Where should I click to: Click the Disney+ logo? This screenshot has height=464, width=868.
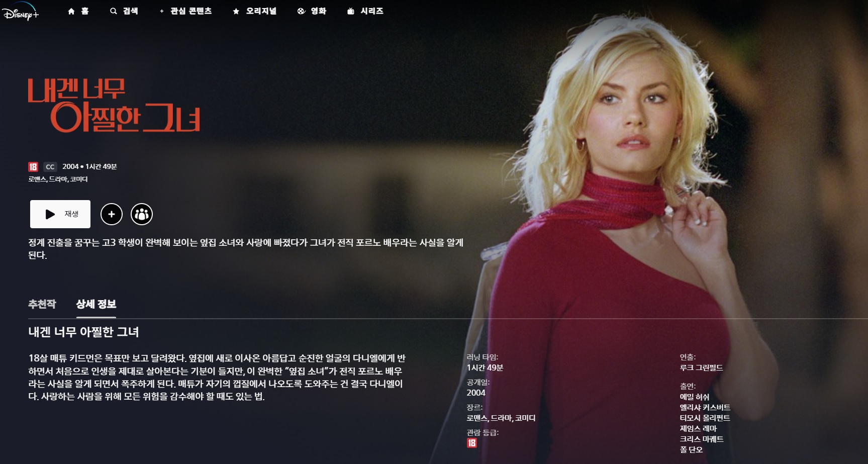20,11
